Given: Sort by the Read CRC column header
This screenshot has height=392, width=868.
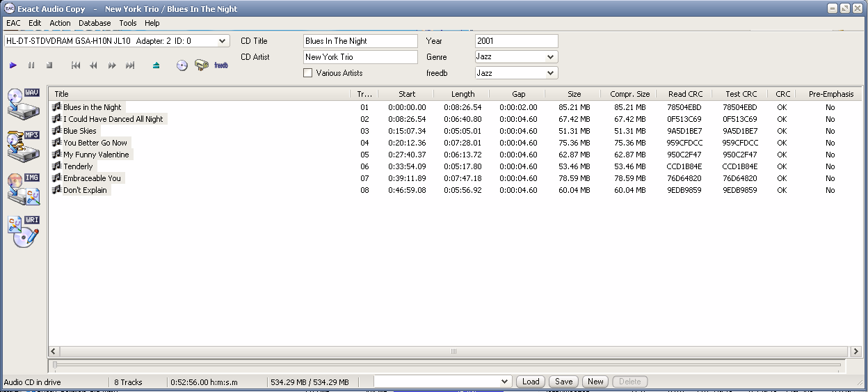Looking at the screenshot, I should click(x=685, y=94).
